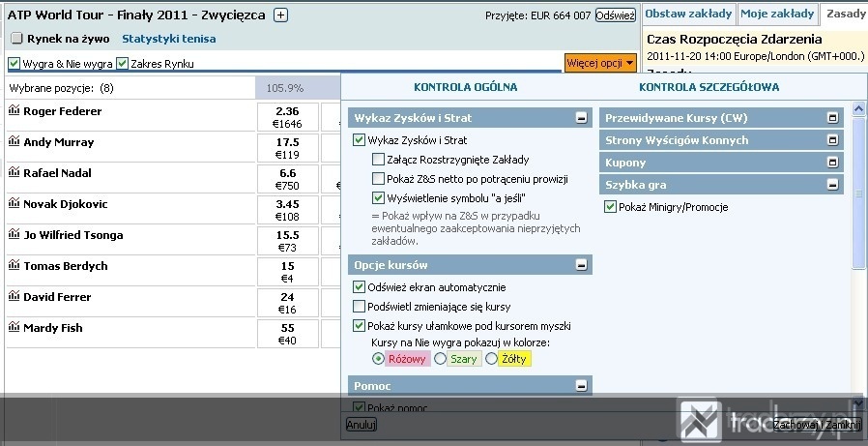
Task: Click the Anuluj button
Action: click(x=361, y=425)
